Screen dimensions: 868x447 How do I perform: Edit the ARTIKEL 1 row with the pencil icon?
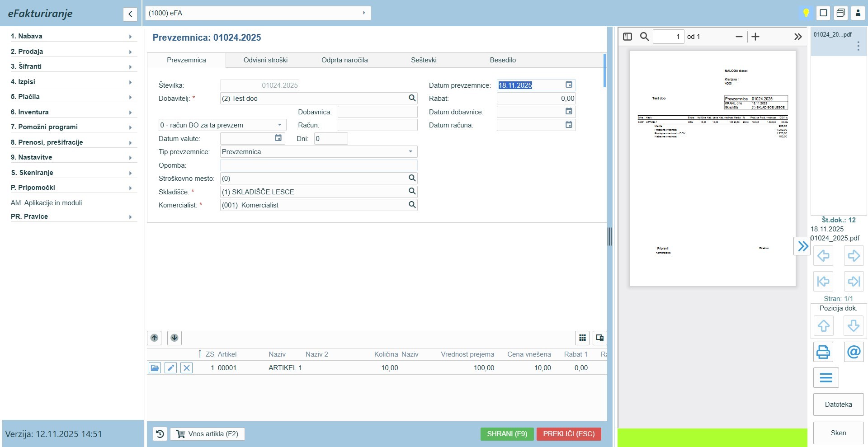[170, 368]
